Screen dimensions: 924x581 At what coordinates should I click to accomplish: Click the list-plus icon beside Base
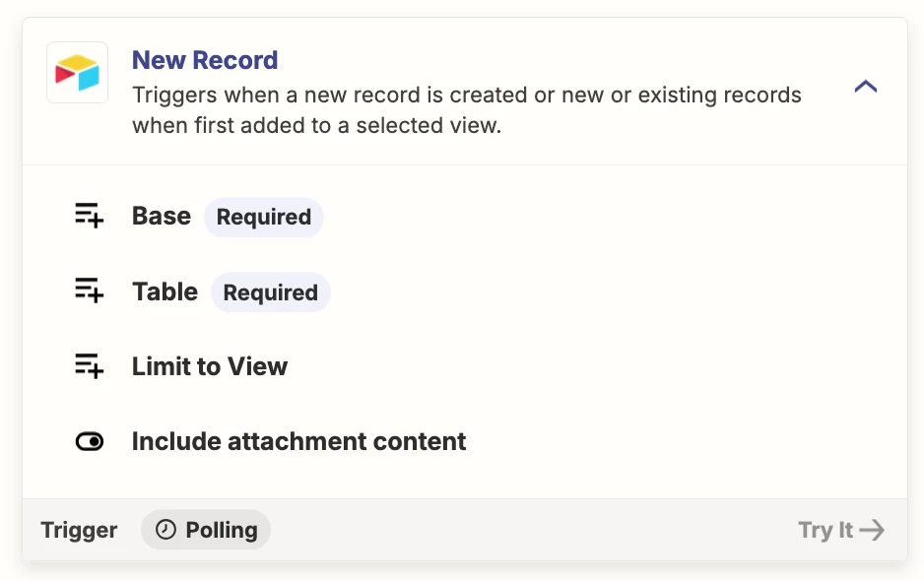click(89, 215)
